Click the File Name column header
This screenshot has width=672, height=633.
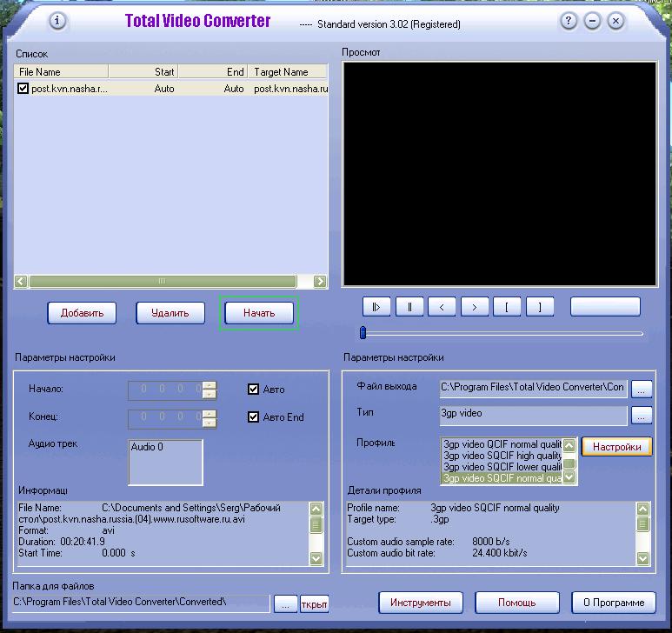click(61, 71)
